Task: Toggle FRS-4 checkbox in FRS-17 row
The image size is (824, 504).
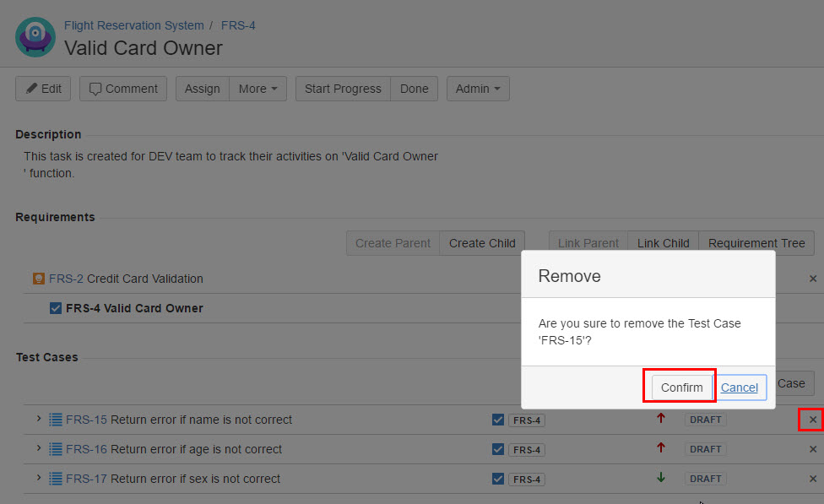Action: pos(498,479)
